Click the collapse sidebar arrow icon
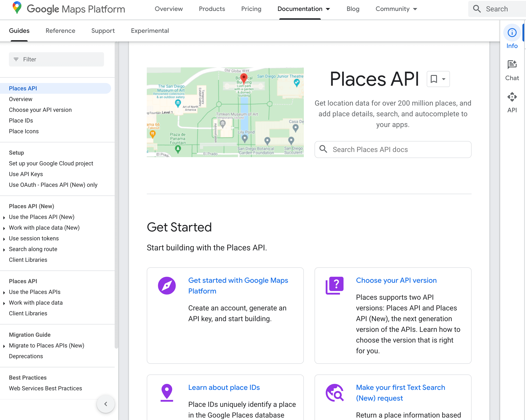Screen dimensions: 526x420 click(106, 404)
